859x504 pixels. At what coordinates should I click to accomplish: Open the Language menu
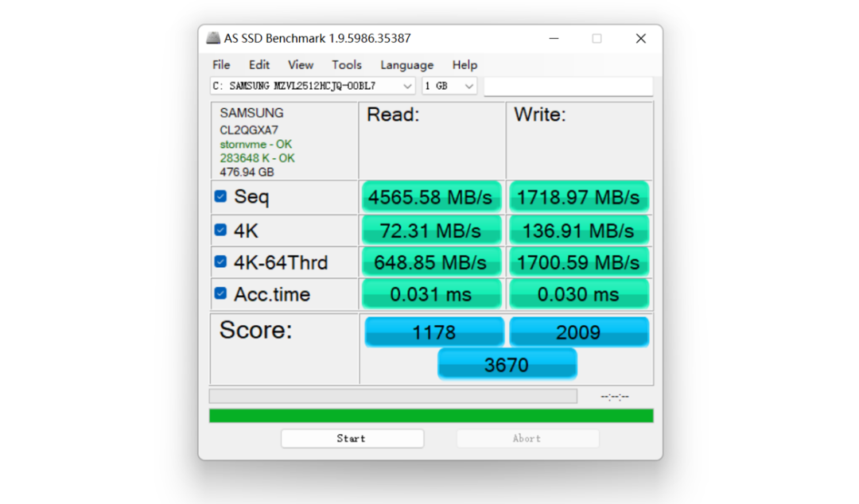[x=407, y=64]
